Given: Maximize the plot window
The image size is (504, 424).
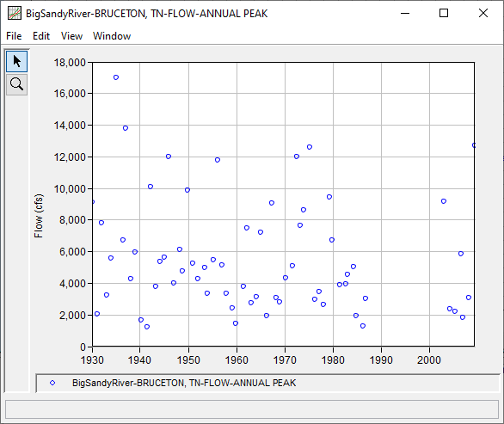Looking at the screenshot, I should [x=444, y=13].
